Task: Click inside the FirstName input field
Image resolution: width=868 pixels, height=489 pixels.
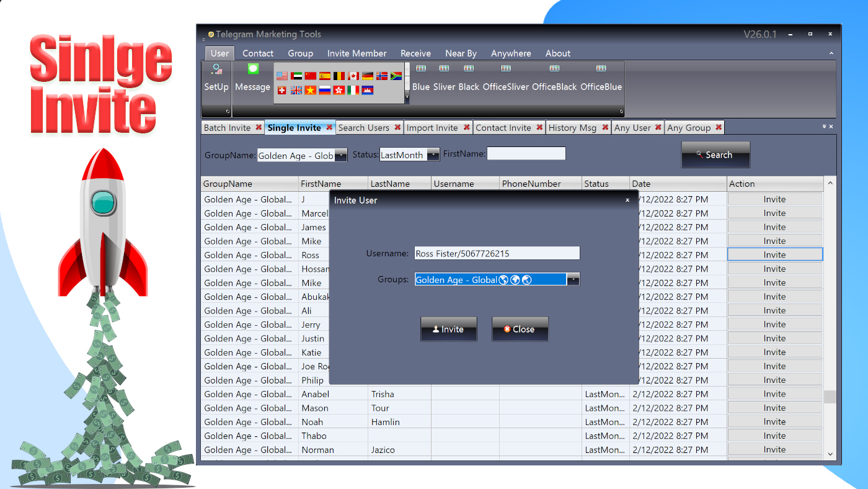Action: tap(526, 153)
